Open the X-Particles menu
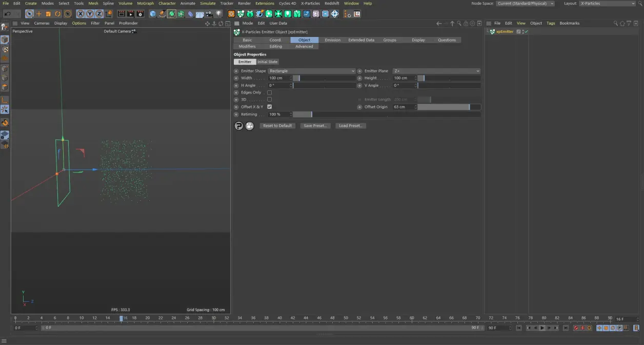This screenshot has width=644, height=345. coord(310,3)
